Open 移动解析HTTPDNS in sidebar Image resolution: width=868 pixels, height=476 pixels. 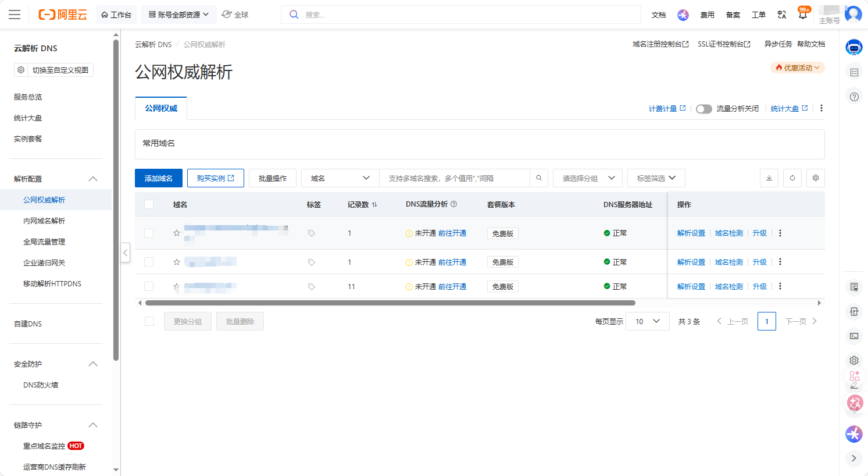(x=52, y=283)
